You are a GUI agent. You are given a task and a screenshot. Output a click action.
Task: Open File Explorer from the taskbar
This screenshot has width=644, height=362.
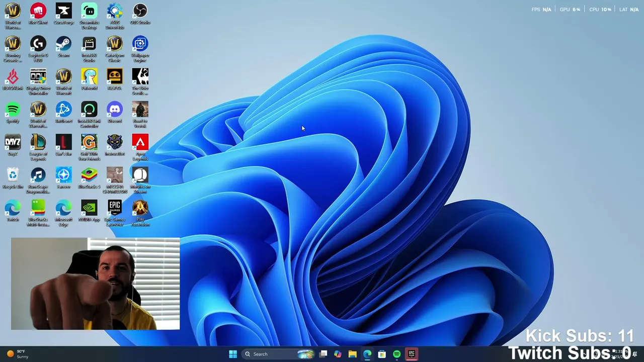tap(353, 354)
